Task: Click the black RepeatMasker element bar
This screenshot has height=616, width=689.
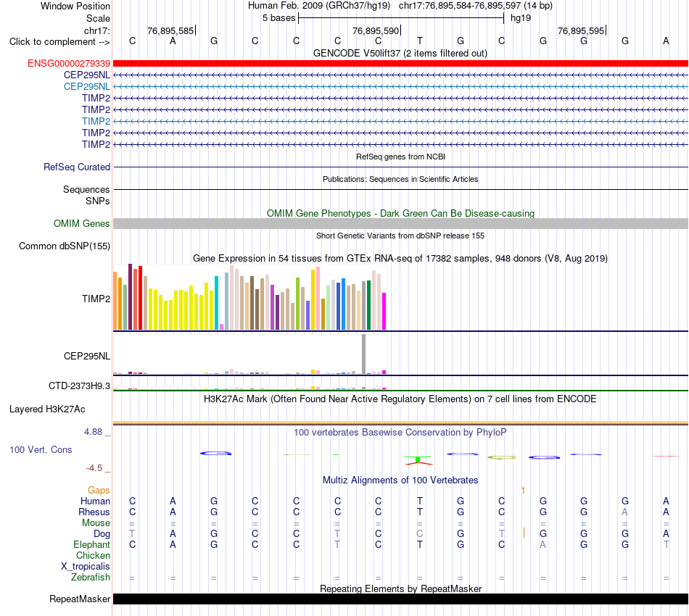Action: pos(400,599)
